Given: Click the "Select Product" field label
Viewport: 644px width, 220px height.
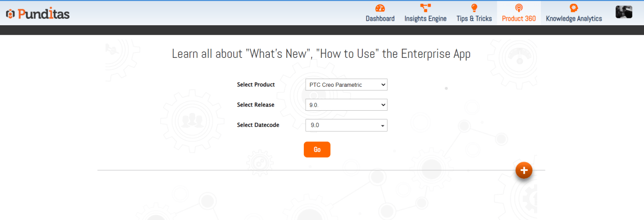Looking at the screenshot, I should click(255, 85).
